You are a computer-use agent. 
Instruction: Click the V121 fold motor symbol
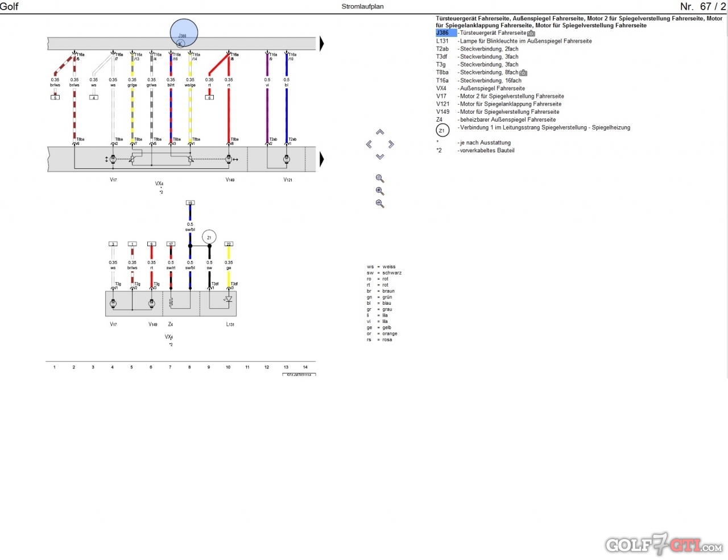[x=287, y=159]
